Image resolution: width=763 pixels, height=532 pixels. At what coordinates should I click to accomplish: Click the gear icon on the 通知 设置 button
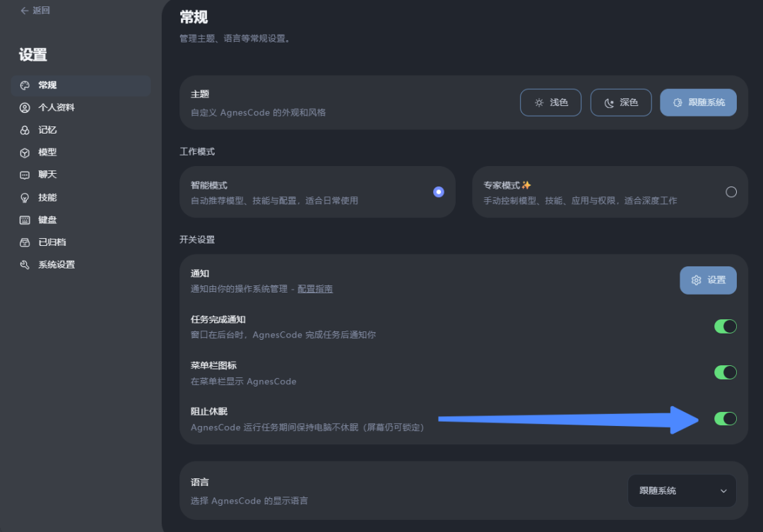tap(697, 280)
